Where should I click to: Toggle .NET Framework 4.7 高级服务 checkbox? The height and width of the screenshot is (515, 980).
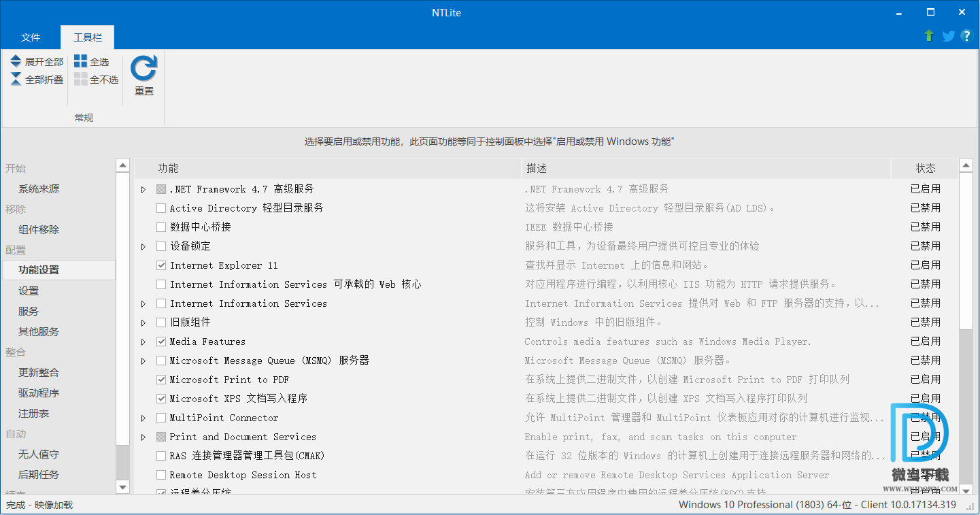pyautogui.click(x=161, y=189)
